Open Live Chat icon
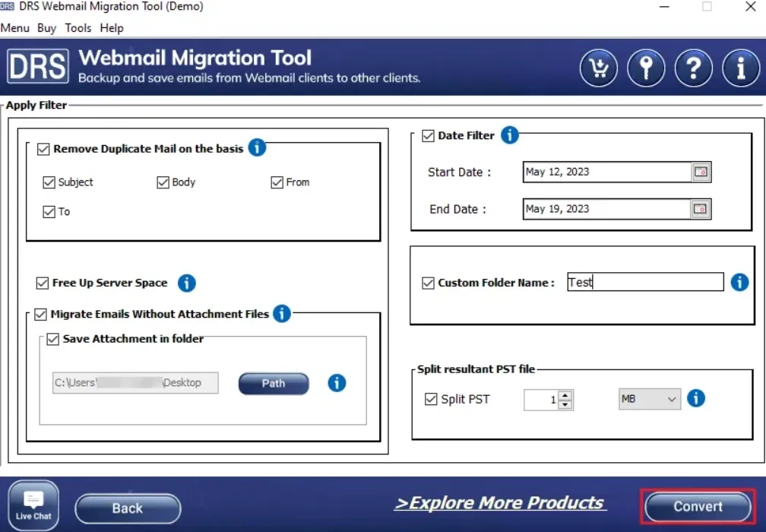This screenshot has height=532, width=766. (33, 505)
